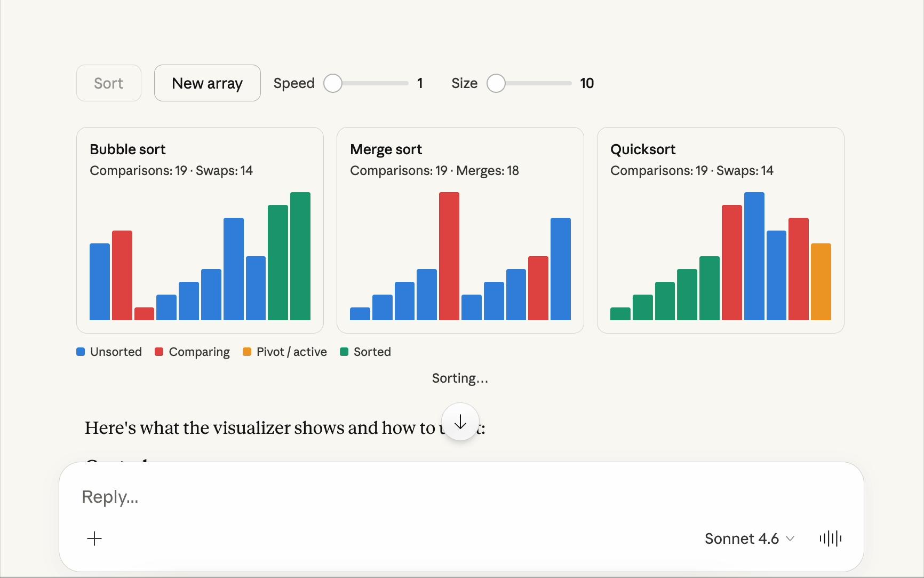Select the Bubble sort panel title

[x=128, y=149]
